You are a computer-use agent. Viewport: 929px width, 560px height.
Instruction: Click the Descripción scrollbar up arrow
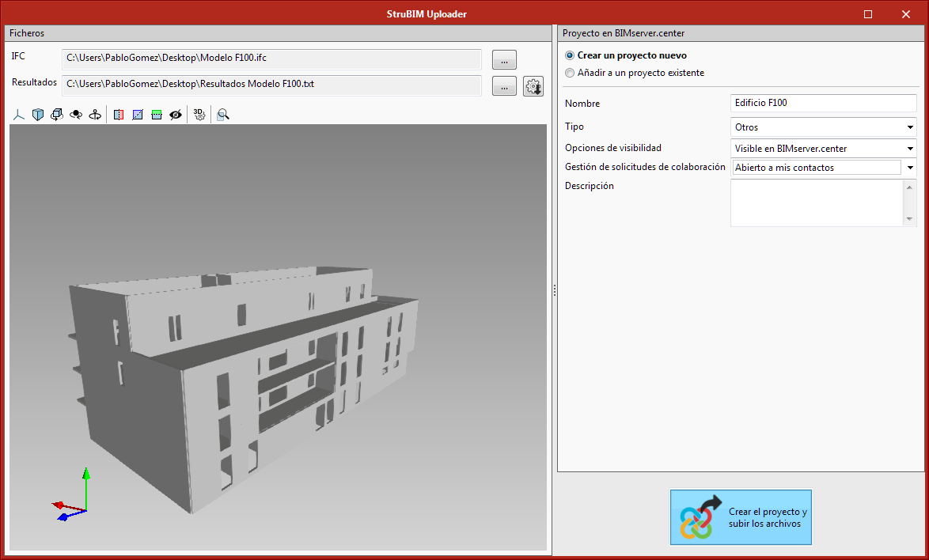coord(909,187)
